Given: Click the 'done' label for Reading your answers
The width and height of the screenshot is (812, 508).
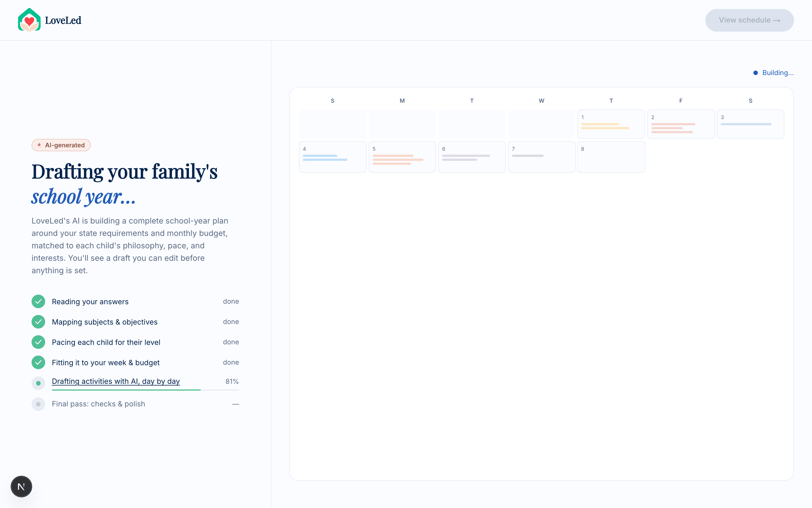Looking at the screenshot, I should click(x=231, y=301).
